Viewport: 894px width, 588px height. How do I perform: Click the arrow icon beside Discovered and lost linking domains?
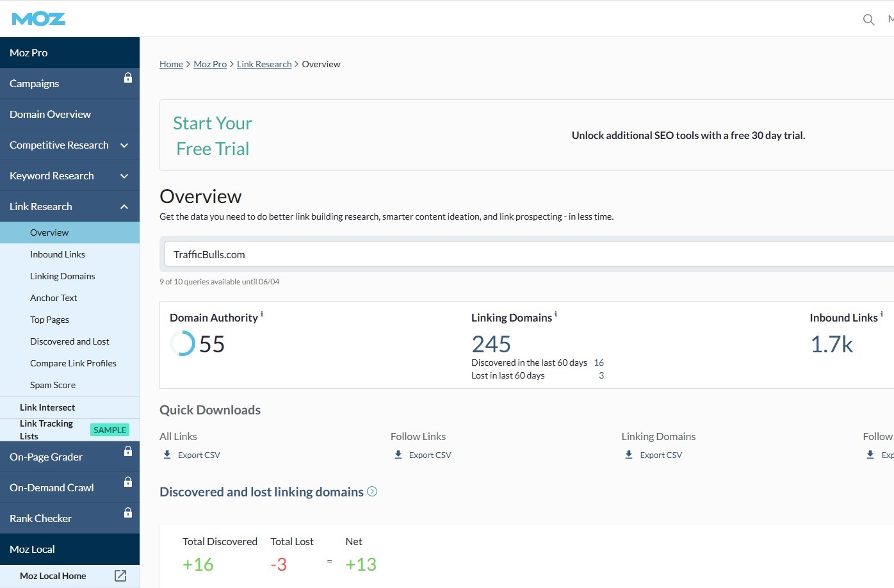[x=372, y=491]
